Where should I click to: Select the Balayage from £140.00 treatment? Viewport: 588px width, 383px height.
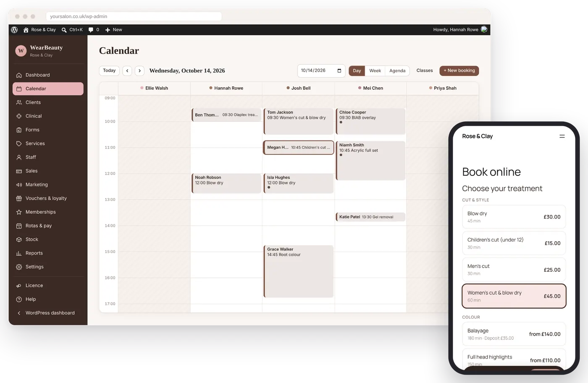click(x=514, y=334)
